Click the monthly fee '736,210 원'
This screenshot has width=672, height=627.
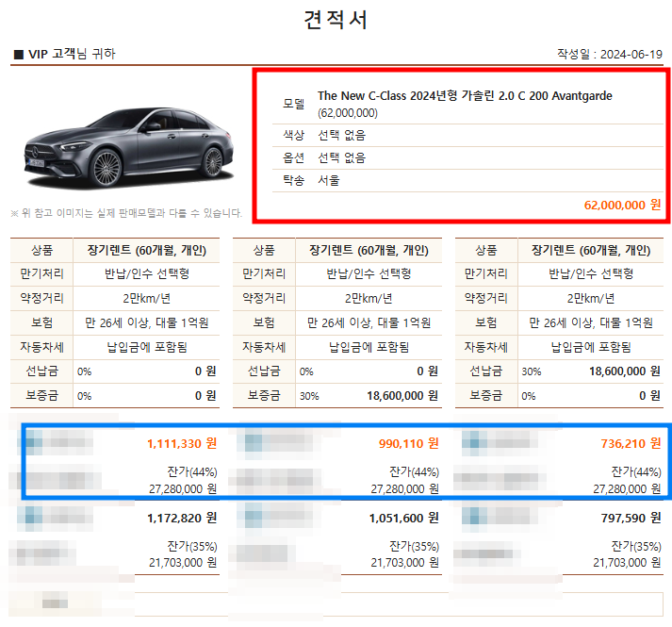pyautogui.click(x=631, y=443)
